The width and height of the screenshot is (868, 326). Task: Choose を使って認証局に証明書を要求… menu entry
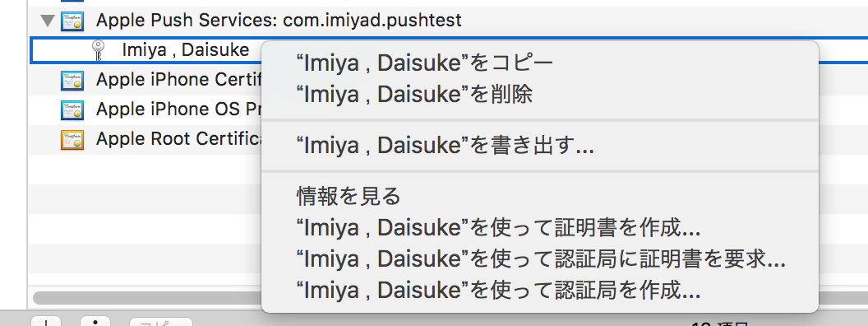pos(540,258)
